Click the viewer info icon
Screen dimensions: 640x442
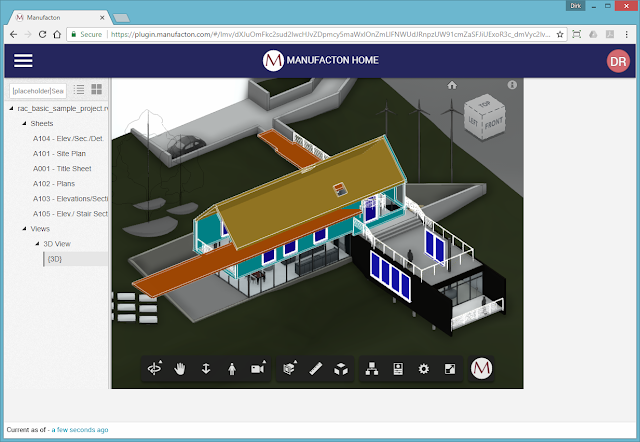click(512, 85)
